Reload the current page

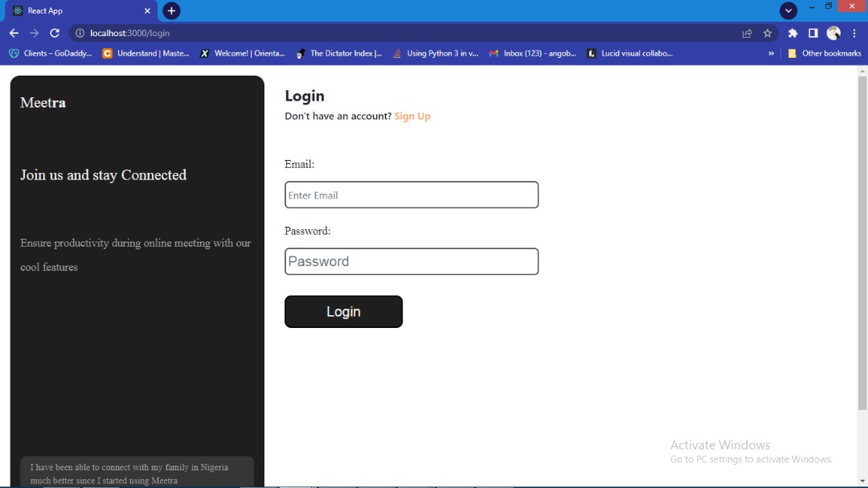pyautogui.click(x=55, y=33)
